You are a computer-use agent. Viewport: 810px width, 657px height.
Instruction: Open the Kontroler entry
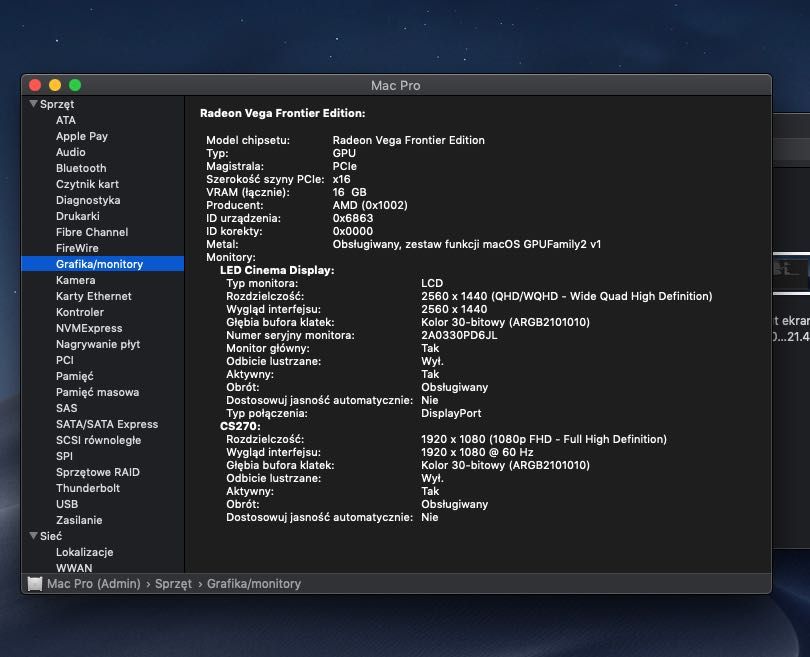click(80, 312)
